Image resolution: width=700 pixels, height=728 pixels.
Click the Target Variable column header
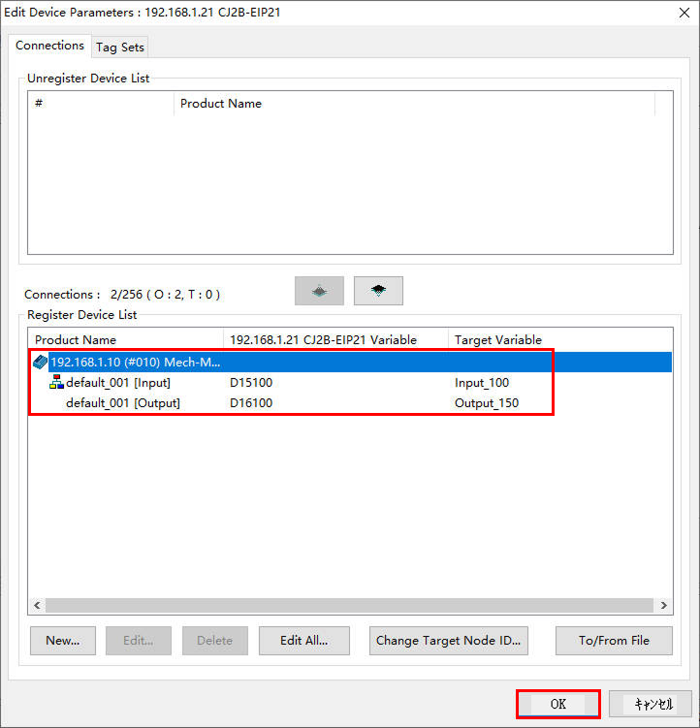pyautogui.click(x=560, y=340)
